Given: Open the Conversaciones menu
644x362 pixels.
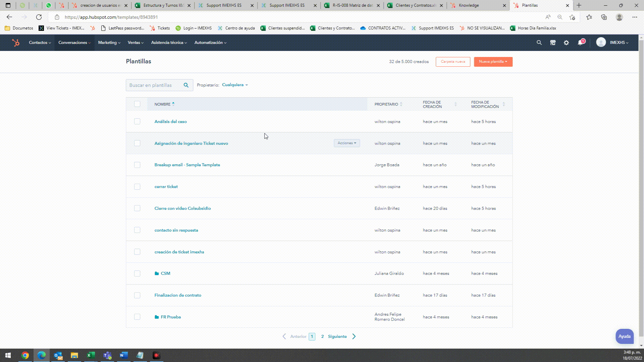Looking at the screenshot, I should coord(74,43).
